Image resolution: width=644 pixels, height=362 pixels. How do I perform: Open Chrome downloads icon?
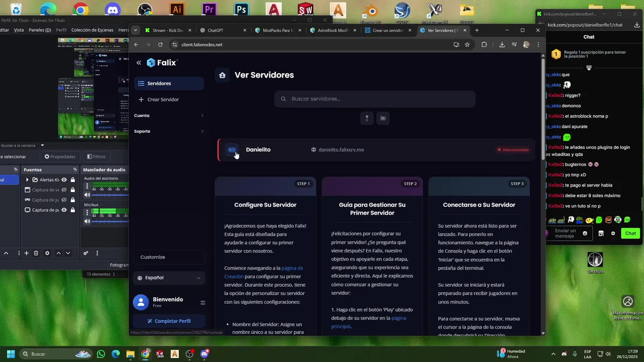(x=502, y=45)
